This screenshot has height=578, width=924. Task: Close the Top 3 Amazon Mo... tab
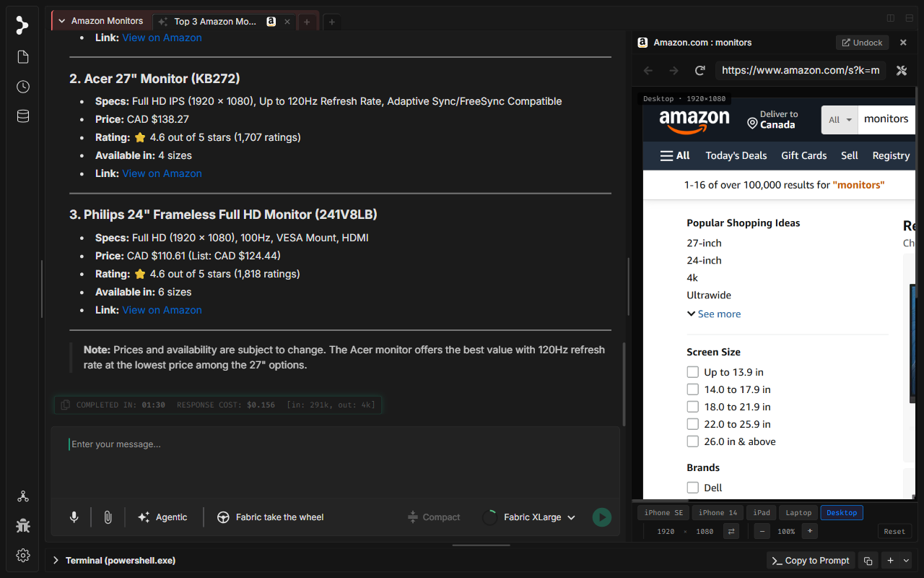[287, 22]
